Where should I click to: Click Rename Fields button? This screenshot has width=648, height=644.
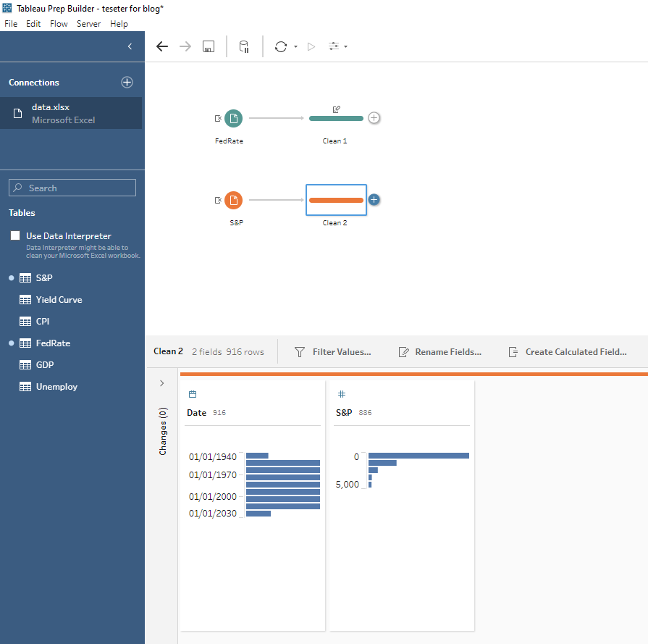(440, 352)
